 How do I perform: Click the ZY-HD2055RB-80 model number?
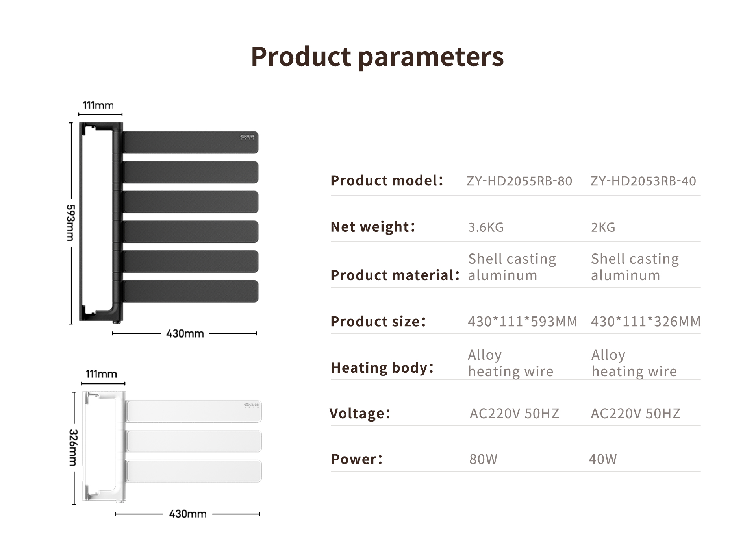[x=519, y=181]
